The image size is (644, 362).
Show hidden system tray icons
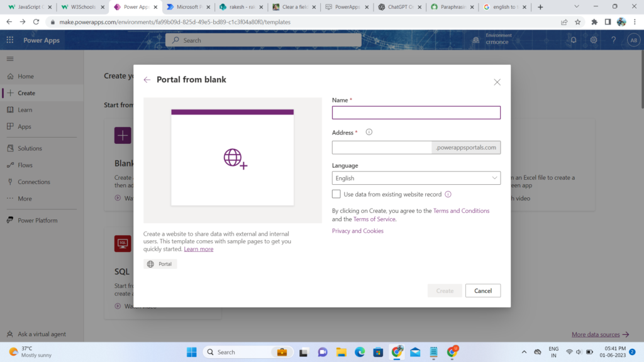(x=524, y=352)
